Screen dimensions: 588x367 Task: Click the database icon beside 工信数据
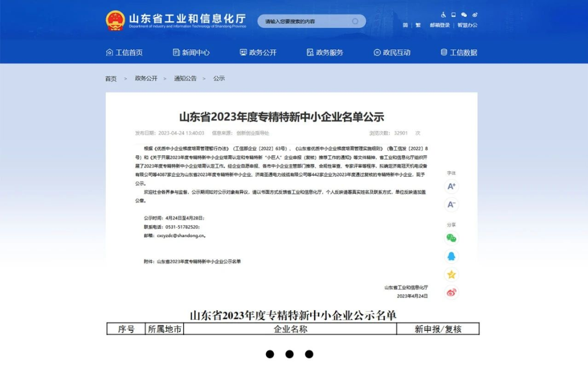click(444, 52)
